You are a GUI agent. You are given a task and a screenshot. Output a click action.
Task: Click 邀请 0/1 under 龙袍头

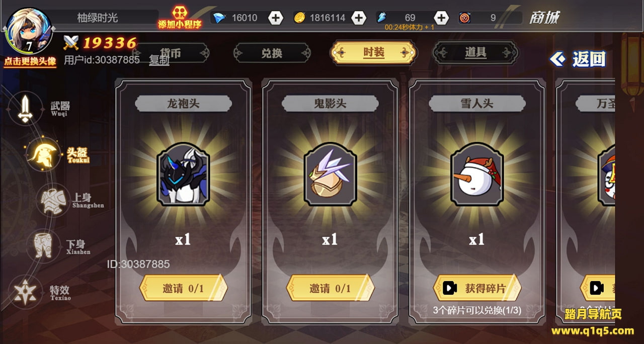(x=183, y=288)
